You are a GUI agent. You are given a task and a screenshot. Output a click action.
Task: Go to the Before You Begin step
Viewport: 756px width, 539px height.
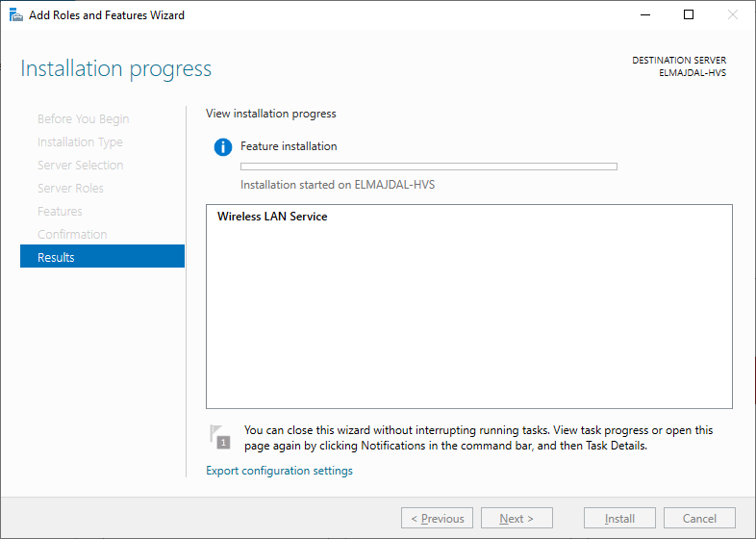(83, 119)
